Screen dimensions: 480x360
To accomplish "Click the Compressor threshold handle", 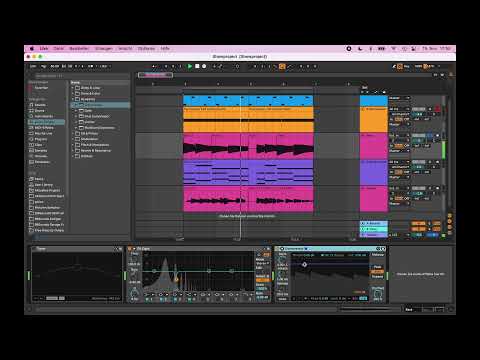I will tap(304, 264).
